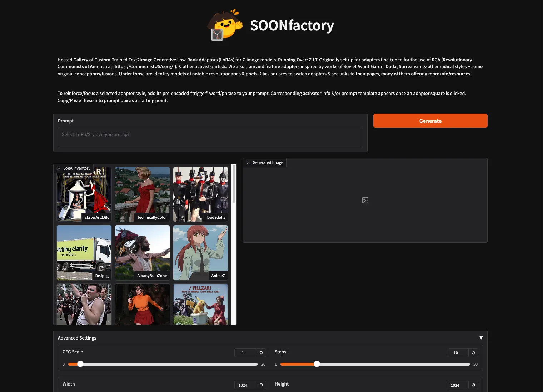The image size is (543, 392).
Task: Click the Generated Image label icon
Action: [248, 162]
